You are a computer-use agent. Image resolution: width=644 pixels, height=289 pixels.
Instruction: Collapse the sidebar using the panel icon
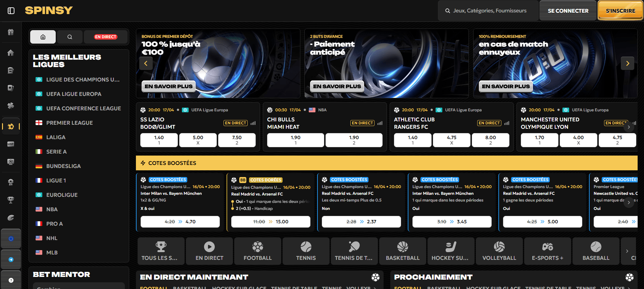point(11,11)
